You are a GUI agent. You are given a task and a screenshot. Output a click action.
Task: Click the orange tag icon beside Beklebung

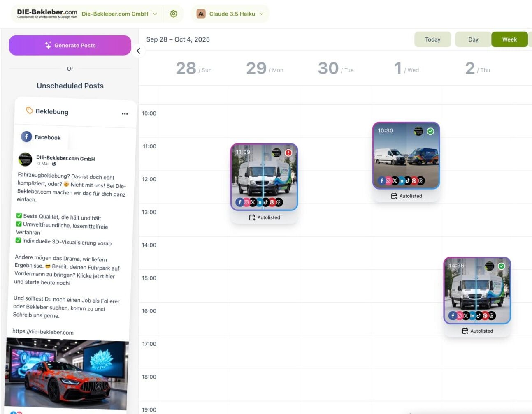[30, 111]
